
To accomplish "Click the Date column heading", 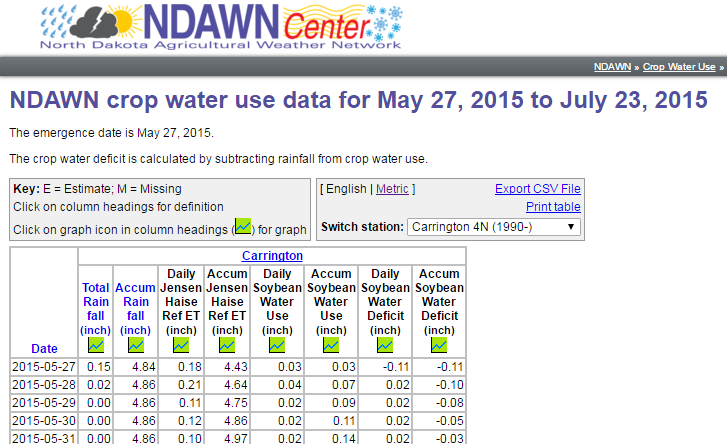I will [44, 349].
